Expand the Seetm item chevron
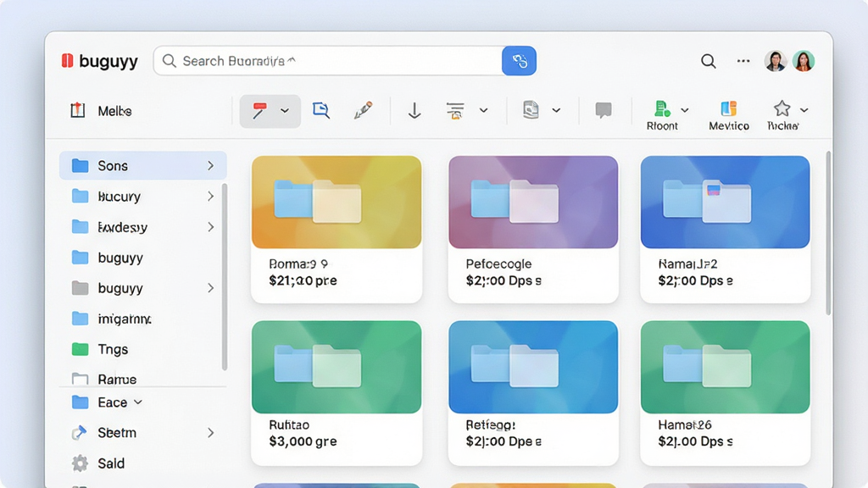This screenshot has height=488, width=868. (210, 433)
